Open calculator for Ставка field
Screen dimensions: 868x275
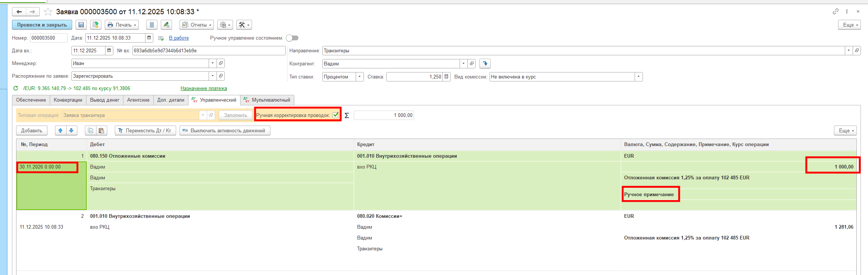446,77
